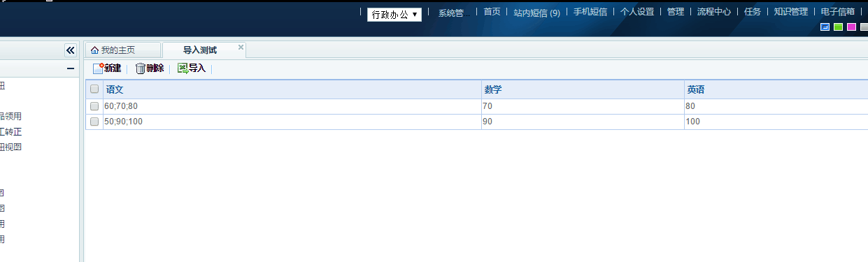Open 任务 in top navigation
Screen dimensions: 868x262
[753, 12]
